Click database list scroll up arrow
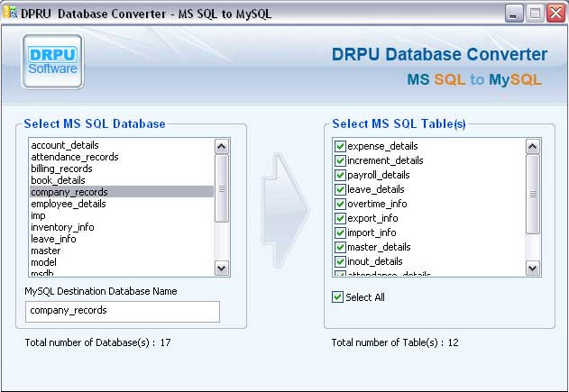Image resolution: width=569 pixels, height=392 pixels. (221, 147)
